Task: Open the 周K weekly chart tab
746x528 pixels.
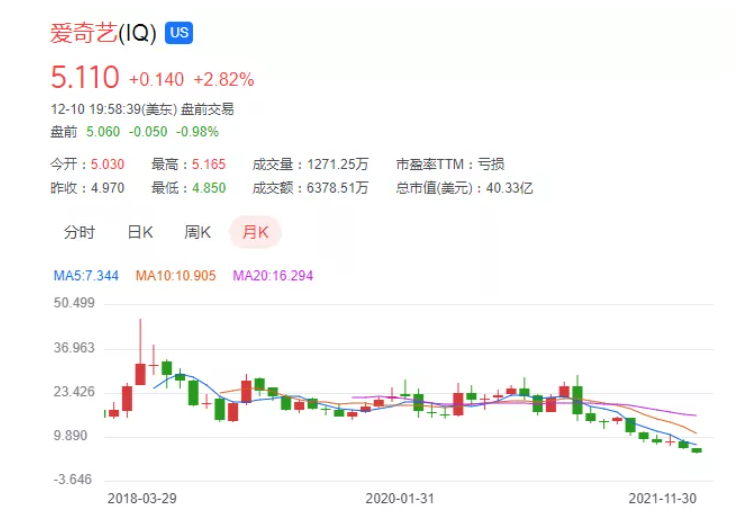Action: click(x=198, y=232)
